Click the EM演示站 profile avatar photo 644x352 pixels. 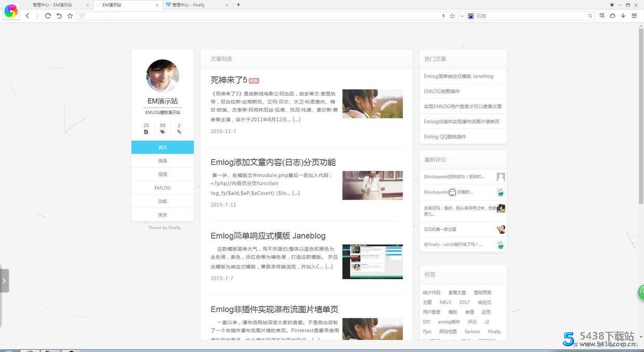[x=163, y=75]
